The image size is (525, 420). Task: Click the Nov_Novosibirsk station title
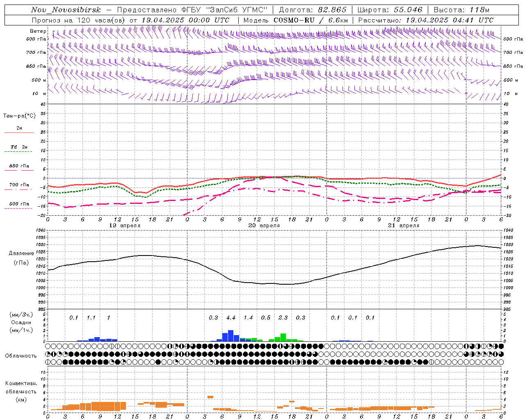tap(66, 10)
